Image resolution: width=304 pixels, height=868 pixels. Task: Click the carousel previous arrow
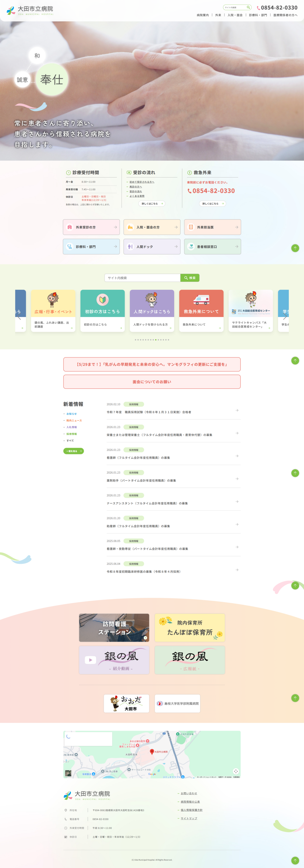pos(19,317)
